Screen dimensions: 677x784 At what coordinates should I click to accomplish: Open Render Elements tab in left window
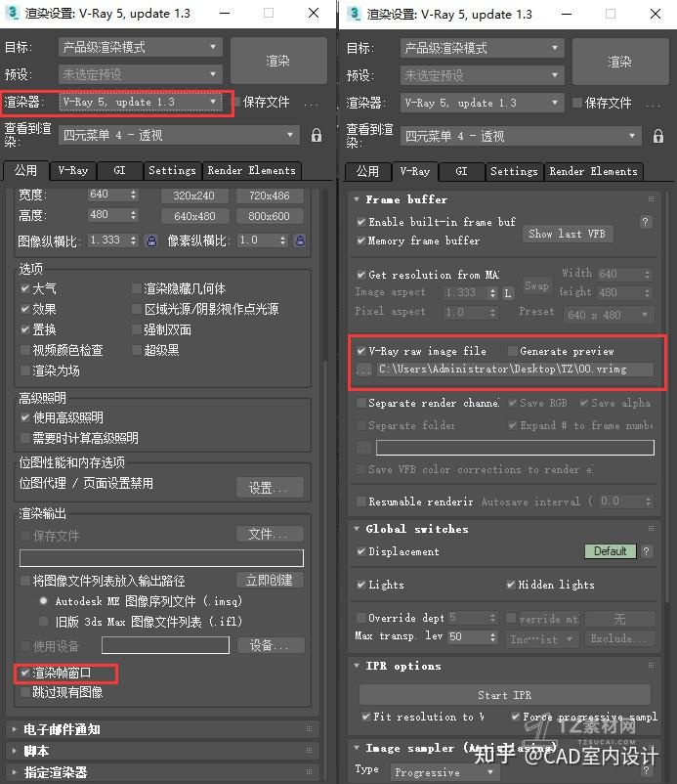tap(252, 170)
